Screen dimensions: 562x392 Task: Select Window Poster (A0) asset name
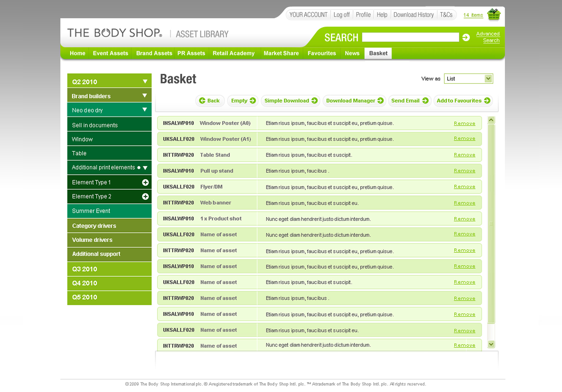pos(225,124)
